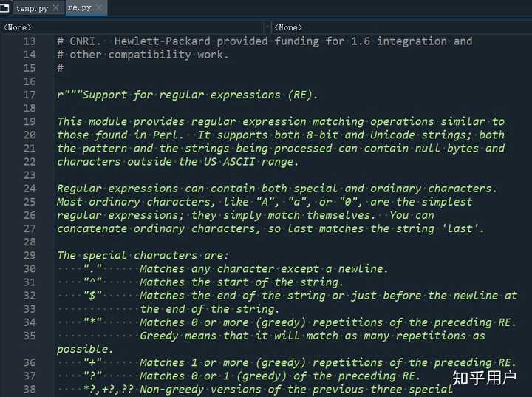Open the left <None> scope dropdown

pyautogui.click(x=134, y=27)
